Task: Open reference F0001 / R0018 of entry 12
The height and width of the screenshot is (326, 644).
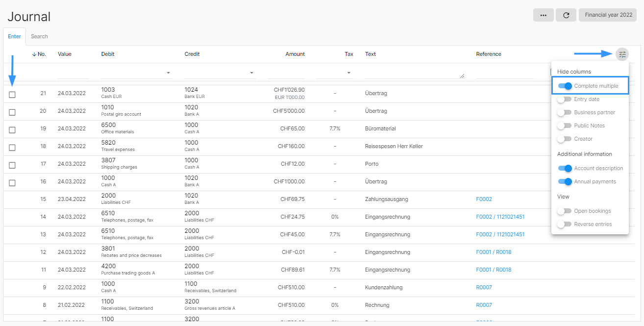Action: point(494,252)
